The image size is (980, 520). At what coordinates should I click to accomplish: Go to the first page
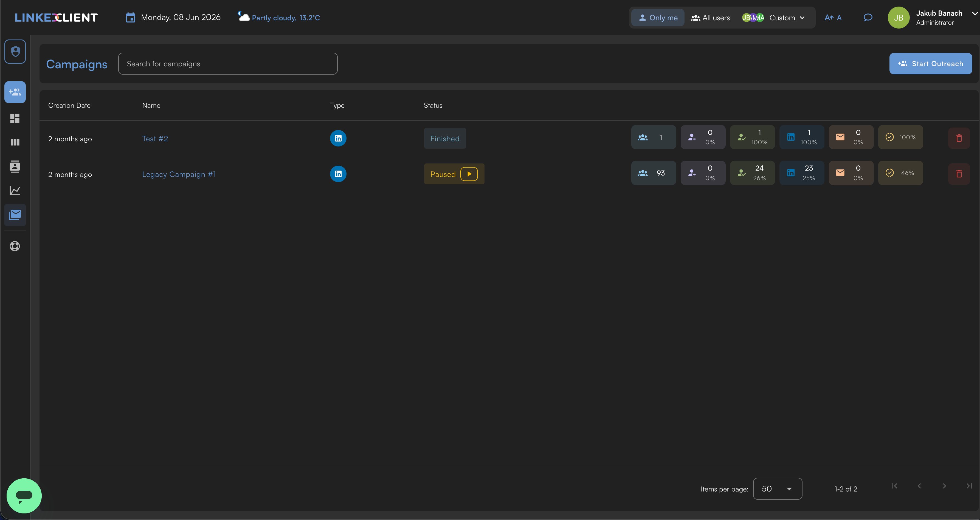894,486
